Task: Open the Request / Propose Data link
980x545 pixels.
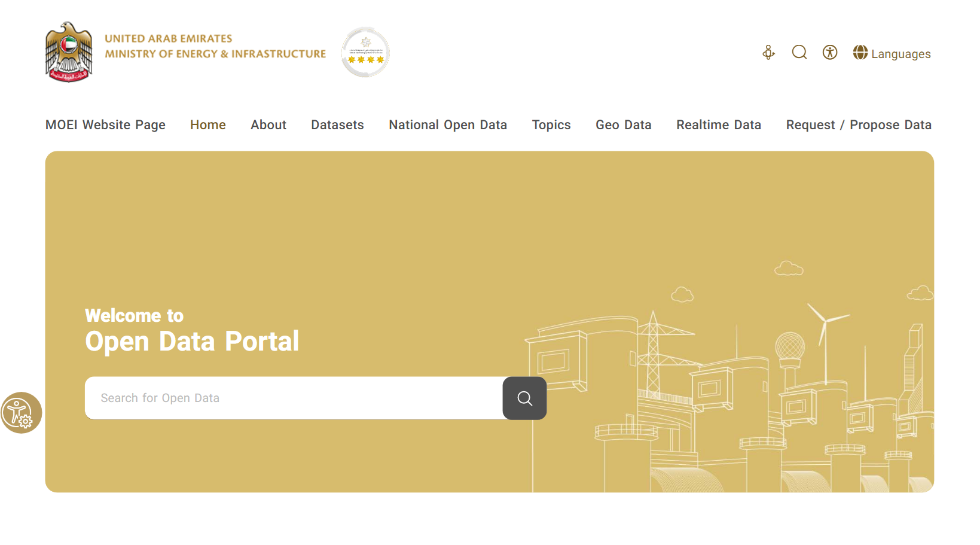Action: pos(858,125)
